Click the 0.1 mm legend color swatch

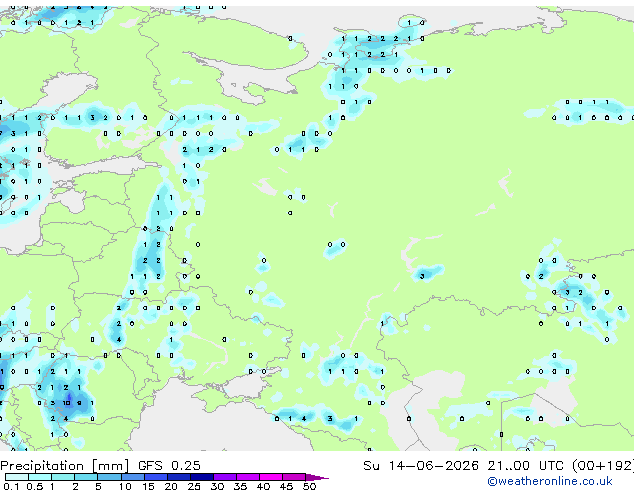tap(17, 477)
